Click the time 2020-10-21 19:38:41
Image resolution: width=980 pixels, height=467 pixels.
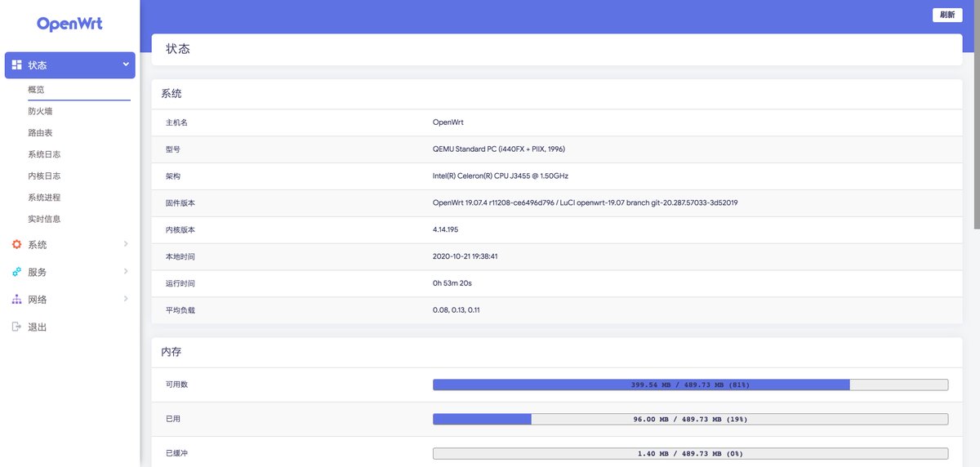pyautogui.click(x=465, y=256)
